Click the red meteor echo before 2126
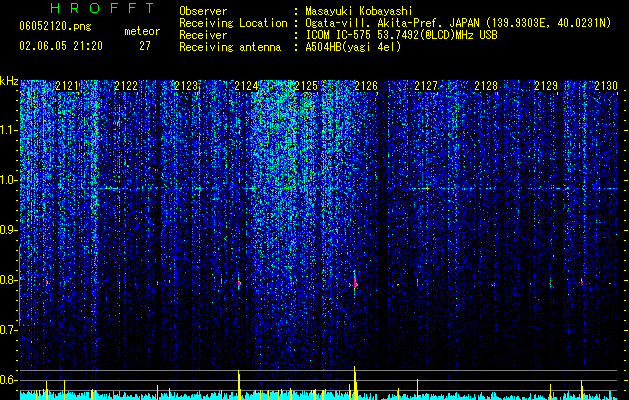 (355, 284)
